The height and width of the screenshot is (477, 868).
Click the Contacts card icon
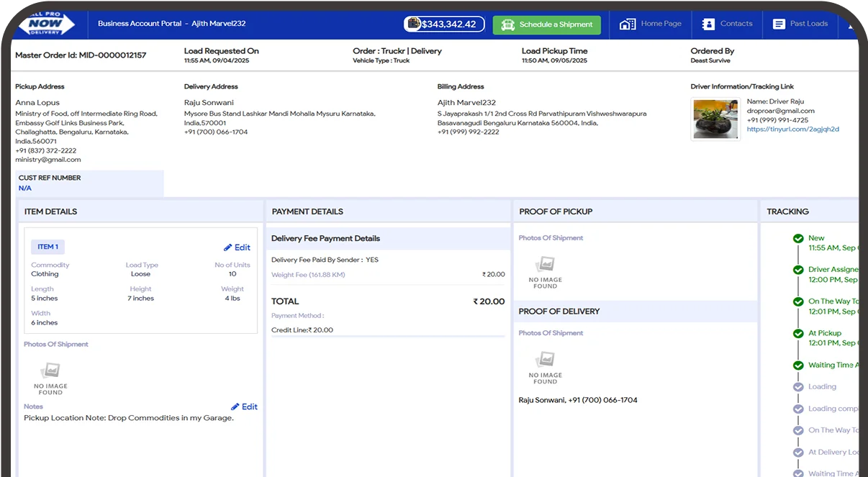pyautogui.click(x=708, y=24)
